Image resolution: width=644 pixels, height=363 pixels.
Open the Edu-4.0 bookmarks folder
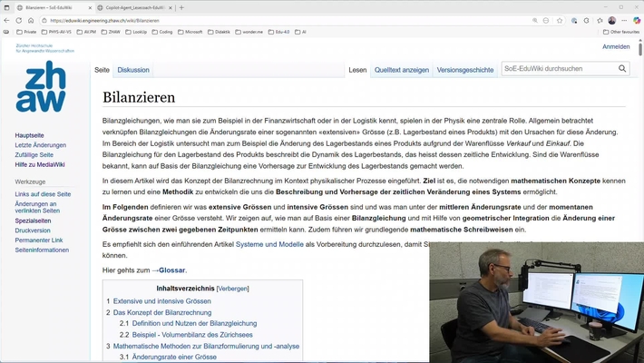[278, 32]
